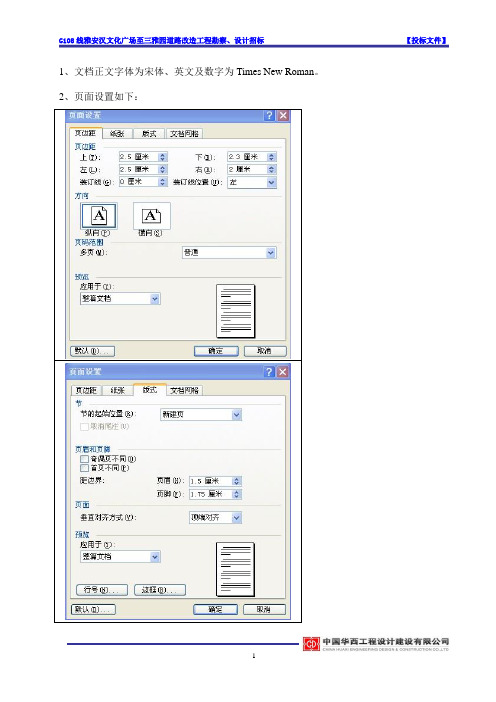Viewport: 496px width, 702px height.
Task: Toggle the 奇偶页不同 checkbox
Action: [84, 459]
